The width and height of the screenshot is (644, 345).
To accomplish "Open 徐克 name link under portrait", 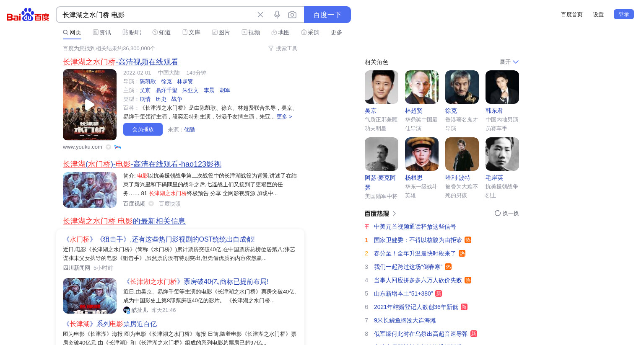I will click(451, 111).
